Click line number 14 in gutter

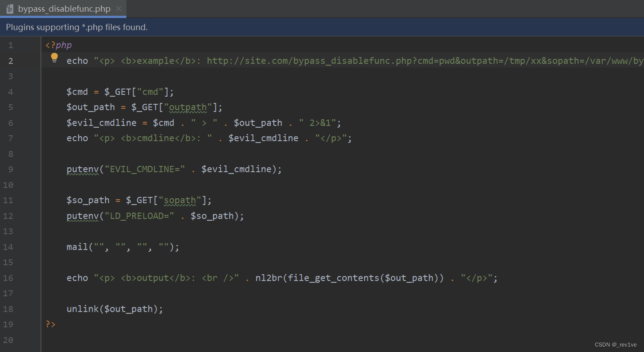pyautogui.click(x=8, y=247)
